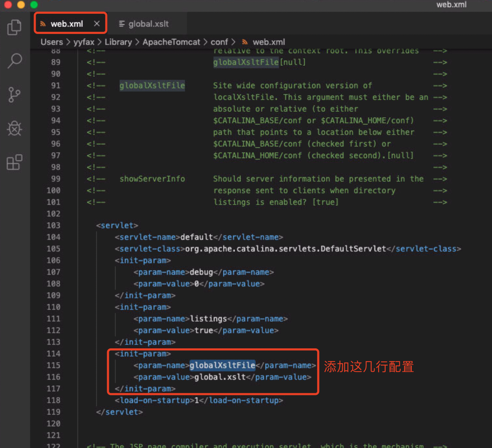Click the file icon on global.xslt tab
Viewport: 492px width, 448px height.
[122, 24]
